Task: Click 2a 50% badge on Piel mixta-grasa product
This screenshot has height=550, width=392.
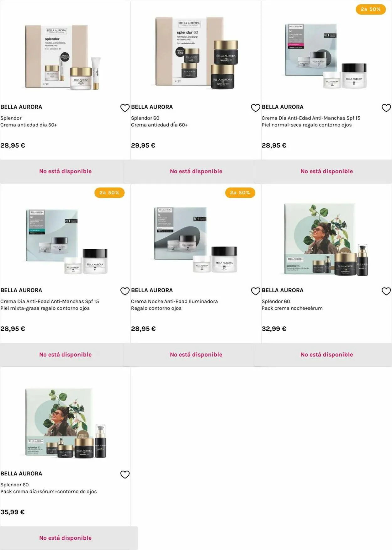Action: (x=109, y=193)
